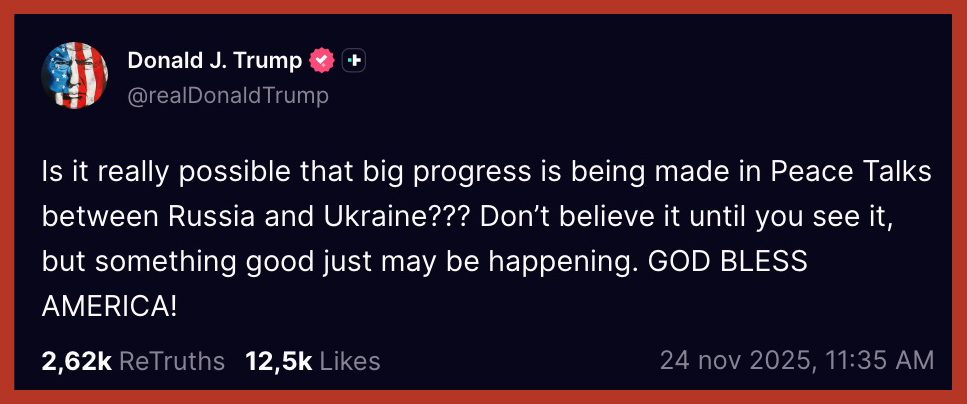Open the Donald J. Trump display name
The height and width of the screenshot is (404, 967).
(x=214, y=61)
